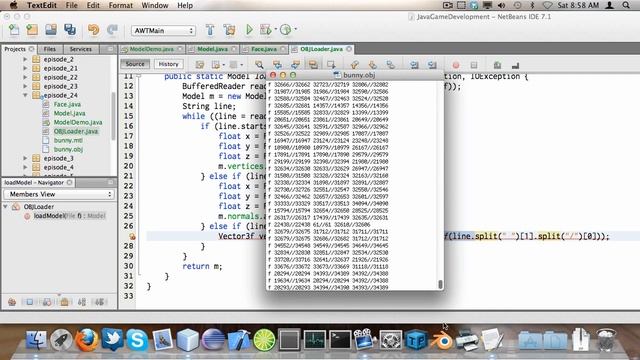Expand the episode_21 project node
Screen dimensions: 640x360
25,68
